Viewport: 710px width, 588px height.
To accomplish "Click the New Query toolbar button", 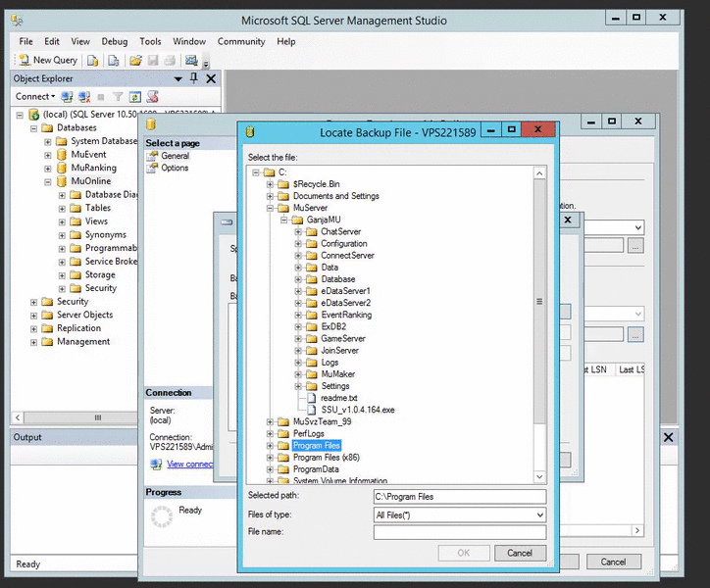I will point(48,60).
